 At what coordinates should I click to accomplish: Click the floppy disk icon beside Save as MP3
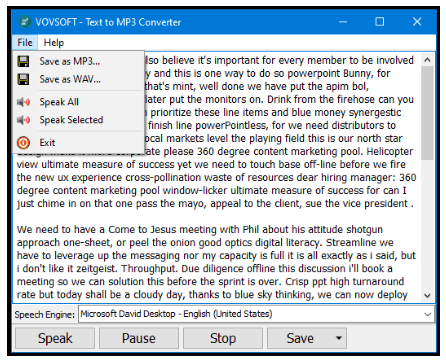tap(23, 61)
